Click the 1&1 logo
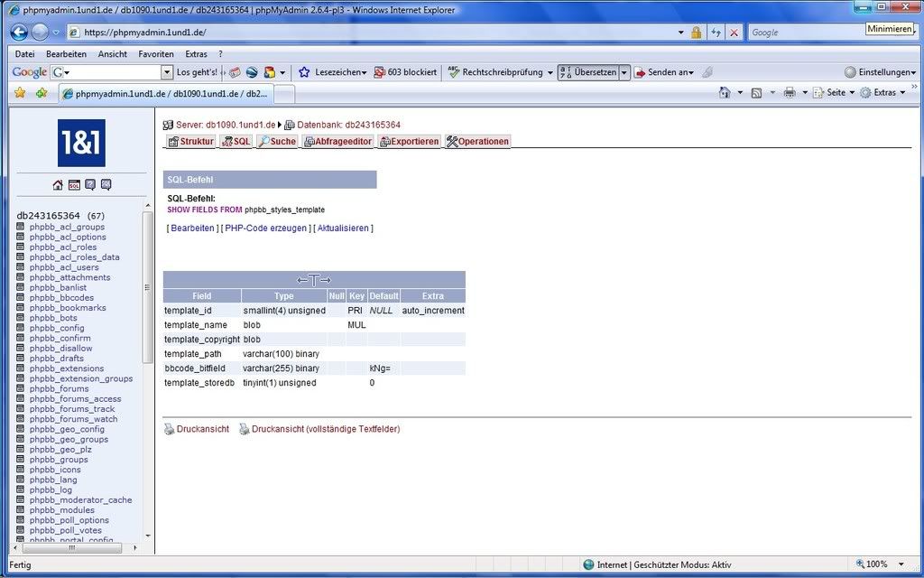 tap(81, 143)
